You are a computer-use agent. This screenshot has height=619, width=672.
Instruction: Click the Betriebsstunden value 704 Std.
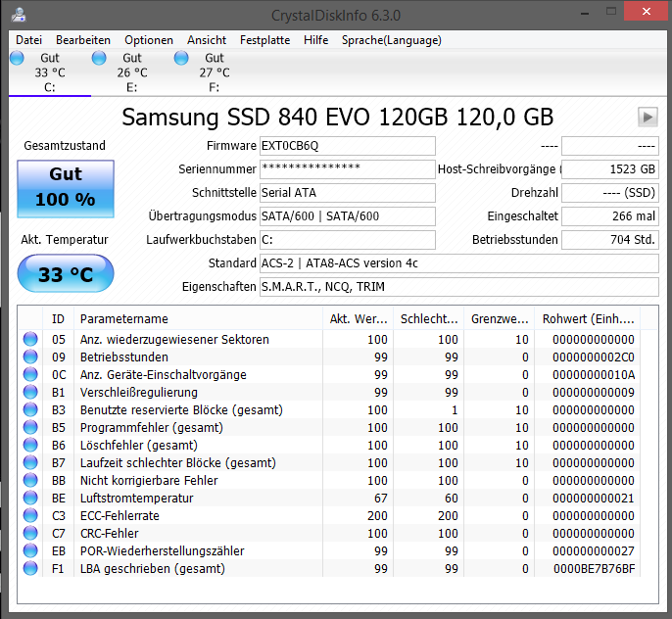tap(610, 239)
